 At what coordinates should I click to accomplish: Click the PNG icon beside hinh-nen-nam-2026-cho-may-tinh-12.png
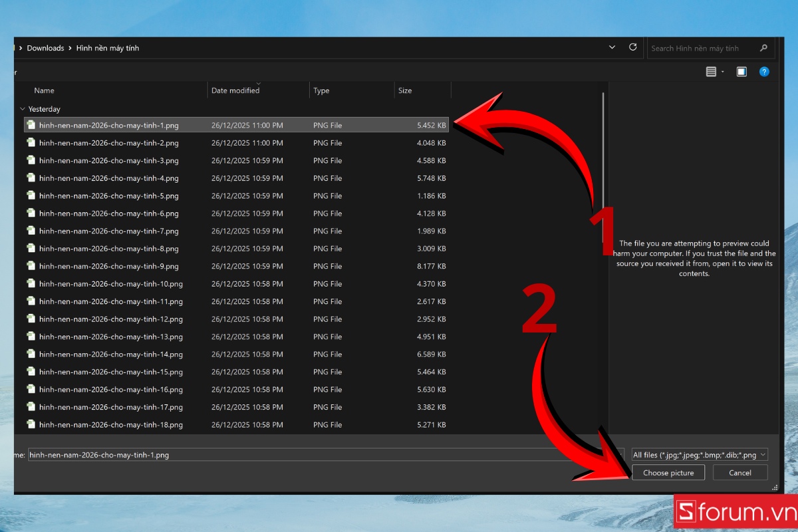tap(31, 319)
